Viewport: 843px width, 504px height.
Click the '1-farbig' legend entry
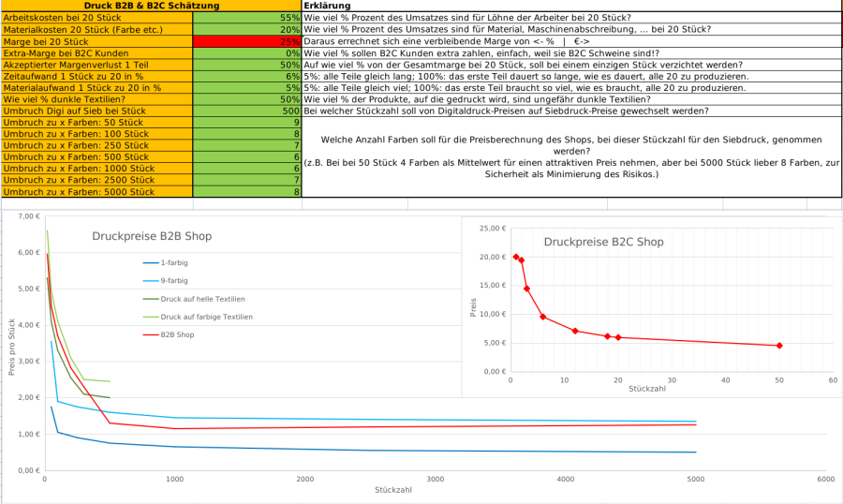click(174, 263)
